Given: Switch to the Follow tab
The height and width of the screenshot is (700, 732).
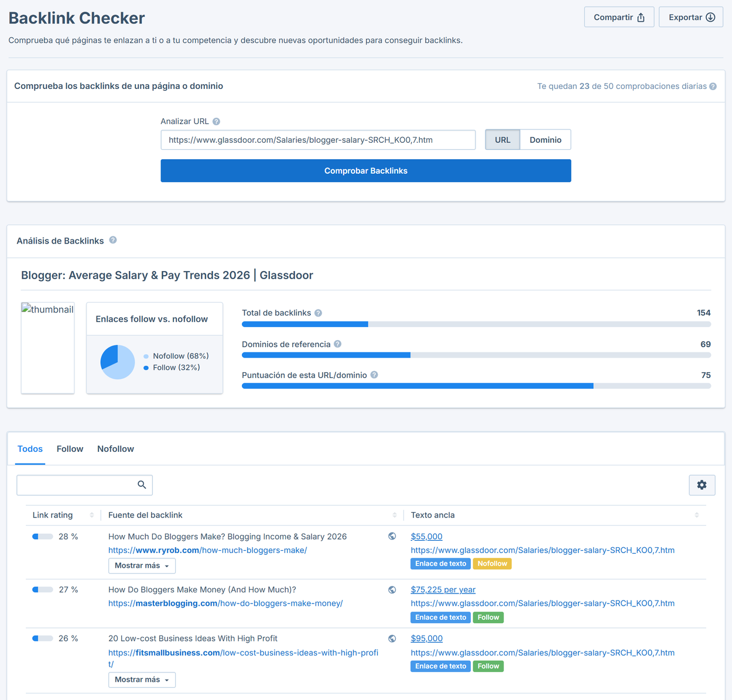Looking at the screenshot, I should point(70,449).
